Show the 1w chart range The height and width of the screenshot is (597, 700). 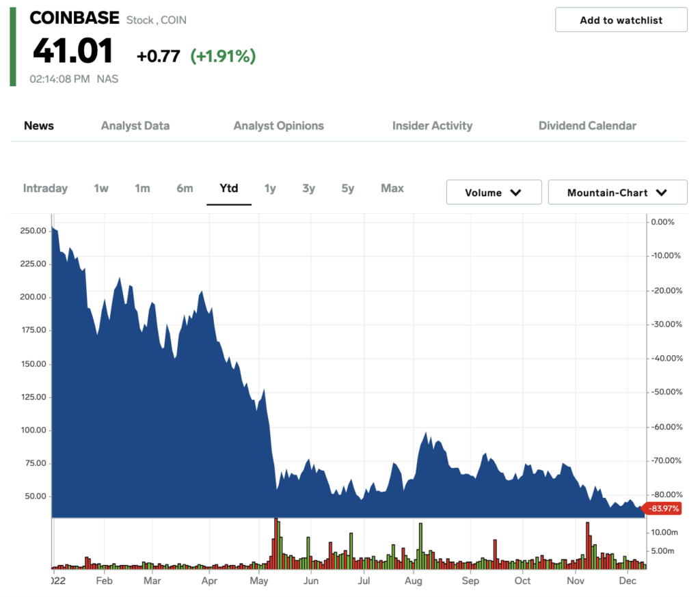[101, 189]
